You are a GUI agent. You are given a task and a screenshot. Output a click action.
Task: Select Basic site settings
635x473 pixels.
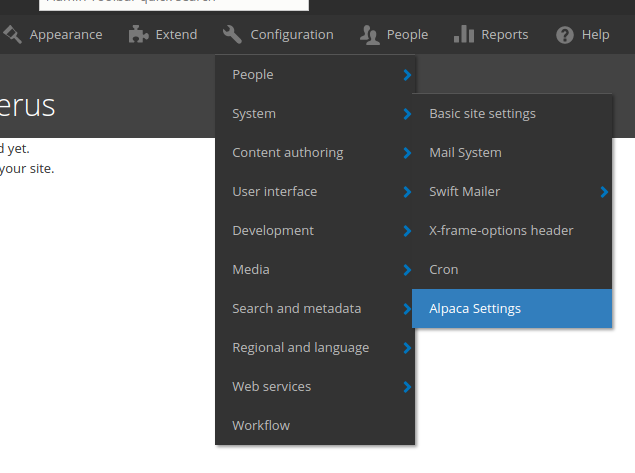click(482, 114)
